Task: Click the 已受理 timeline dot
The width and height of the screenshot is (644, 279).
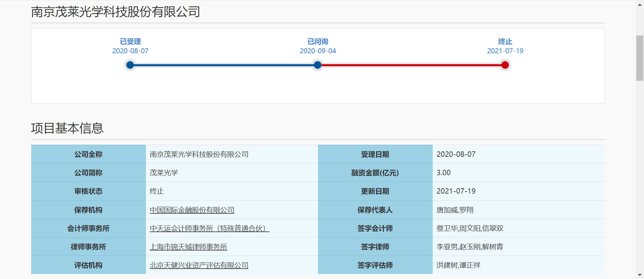Action: pos(130,65)
